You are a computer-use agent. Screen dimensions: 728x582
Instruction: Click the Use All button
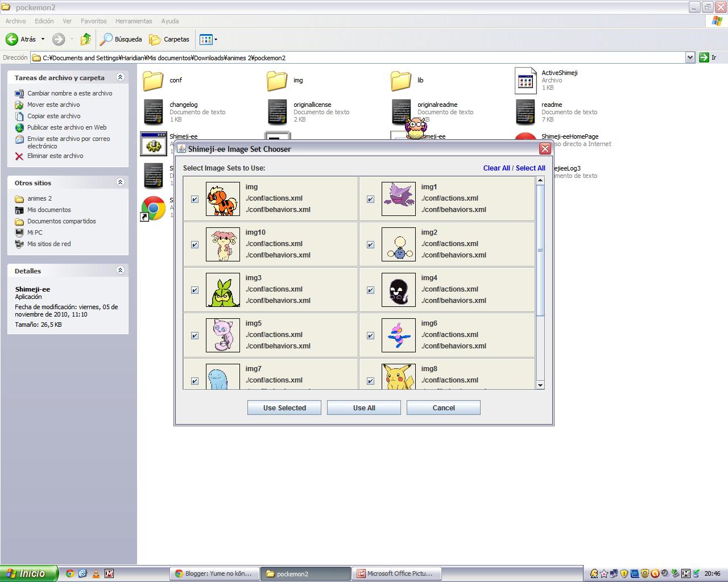click(364, 408)
